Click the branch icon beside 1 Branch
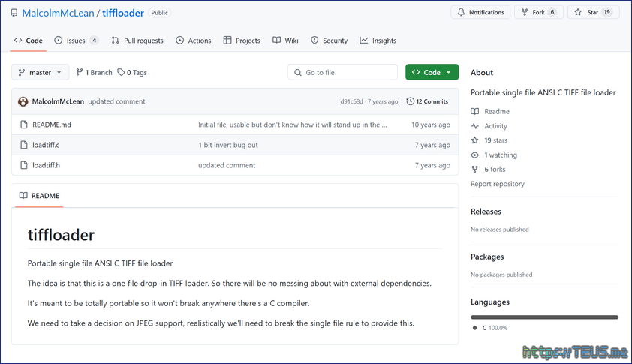 click(x=79, y=73)
